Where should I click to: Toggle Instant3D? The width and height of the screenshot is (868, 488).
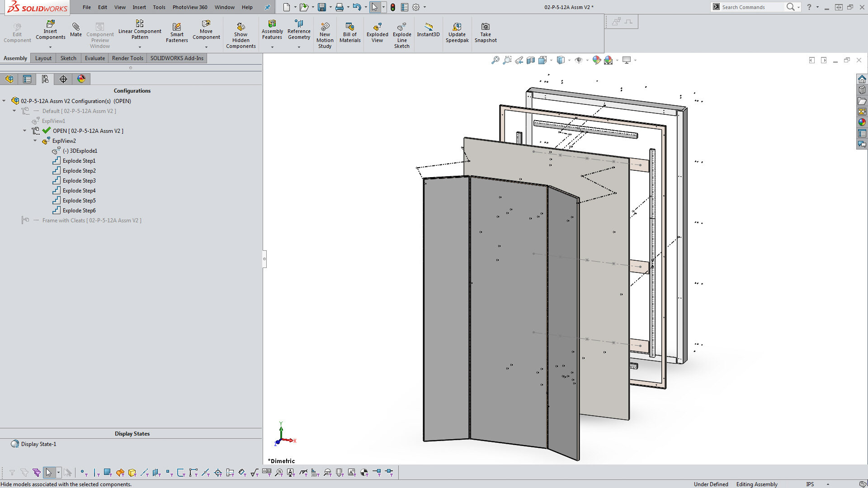tap(428, 30)
